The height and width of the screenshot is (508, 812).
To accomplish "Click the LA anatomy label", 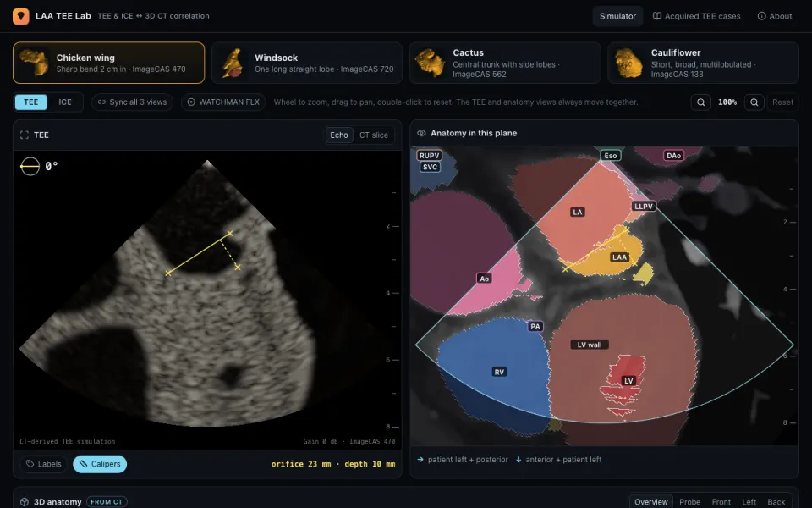I will click(578, 212).
